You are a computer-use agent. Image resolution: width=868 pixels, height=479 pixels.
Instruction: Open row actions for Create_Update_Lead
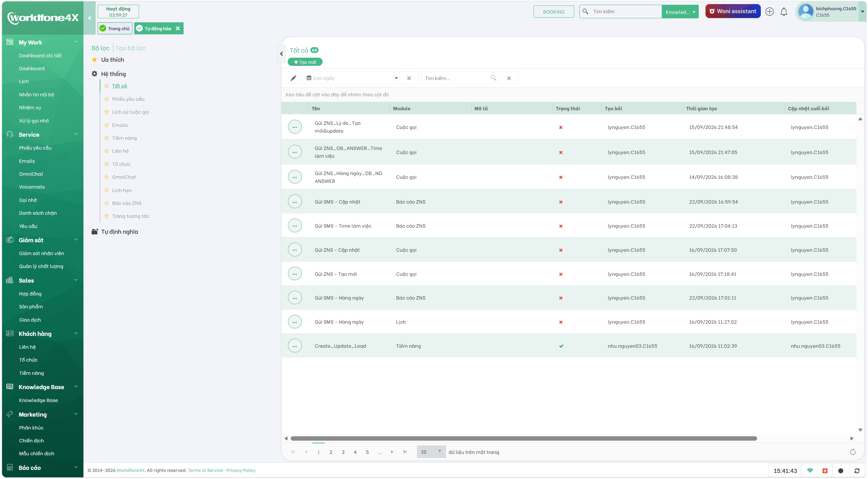pos(295,346)
